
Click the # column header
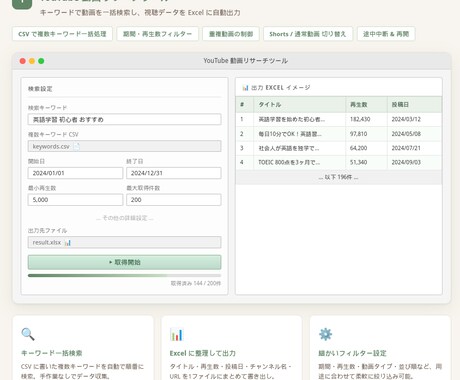click(x=245, y=105)
